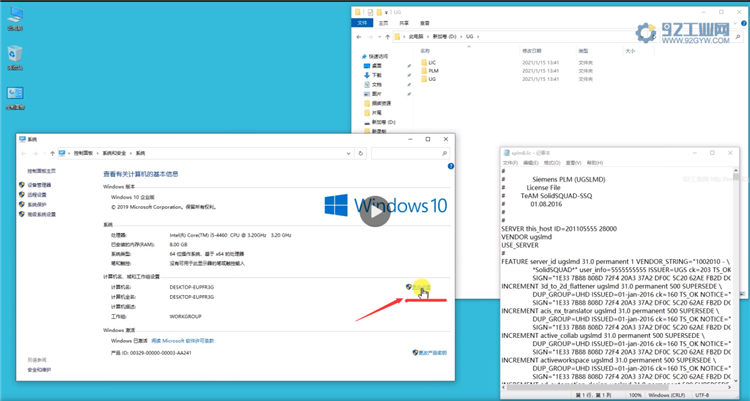Click Notepad vertical scrollbar

coord(736,275)
